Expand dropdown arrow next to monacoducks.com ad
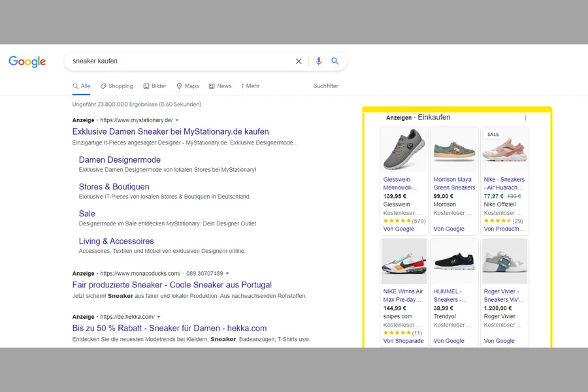The height and width of the screenshot is (392, 588). pyautogui.click(x=227, y=274)
